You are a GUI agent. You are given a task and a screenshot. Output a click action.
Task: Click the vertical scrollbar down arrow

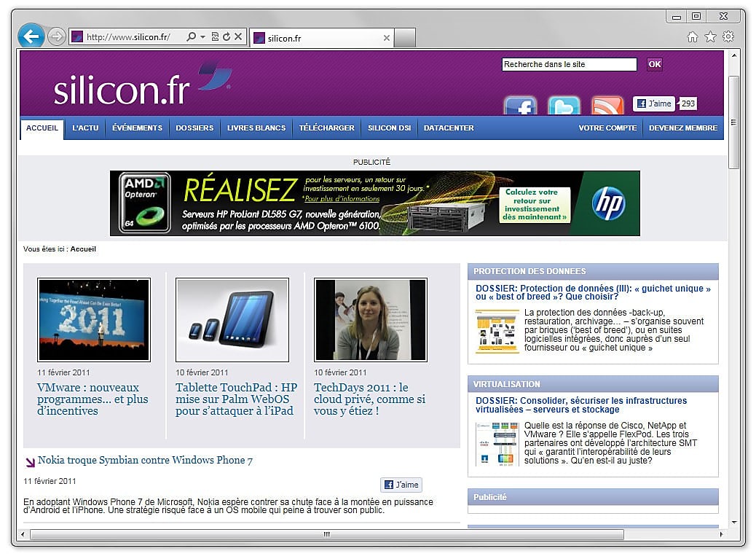734,523
